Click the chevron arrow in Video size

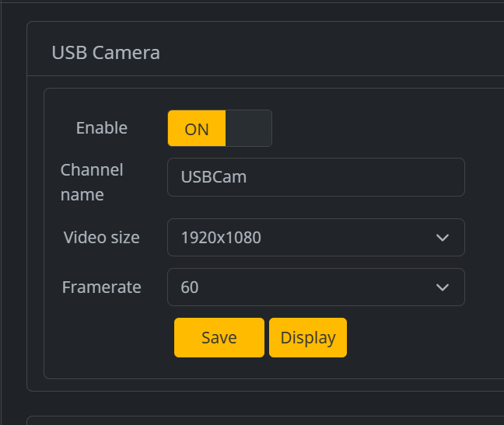click(x=443, y=238)
